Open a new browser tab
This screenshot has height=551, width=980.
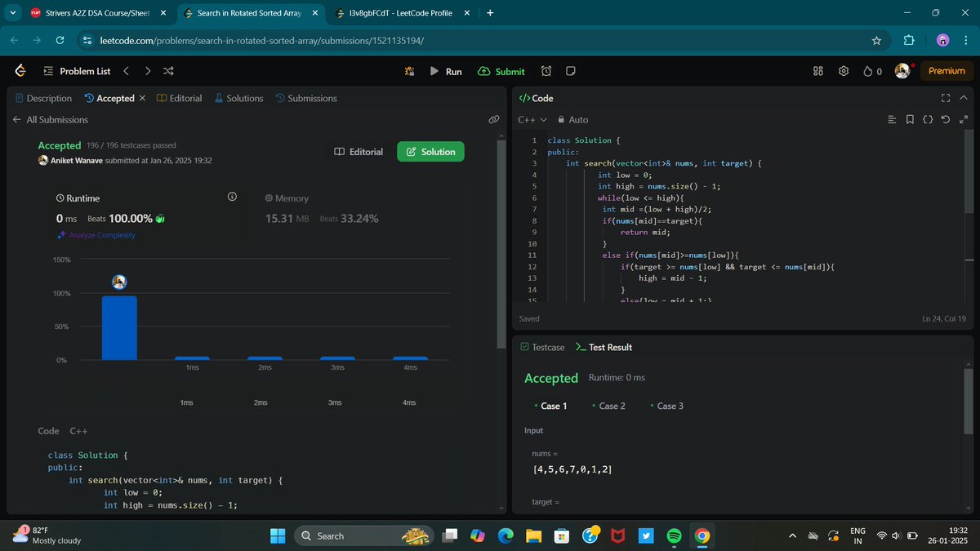point(490,13)
